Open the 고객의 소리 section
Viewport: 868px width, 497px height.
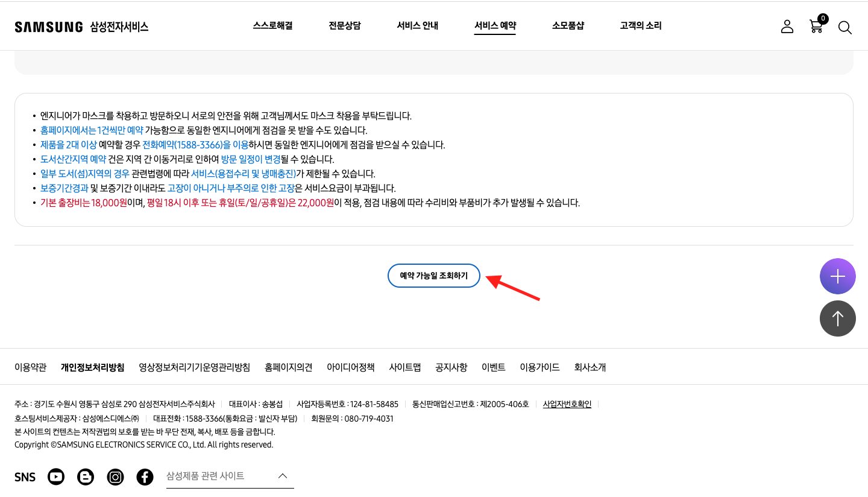coord(640,25)
